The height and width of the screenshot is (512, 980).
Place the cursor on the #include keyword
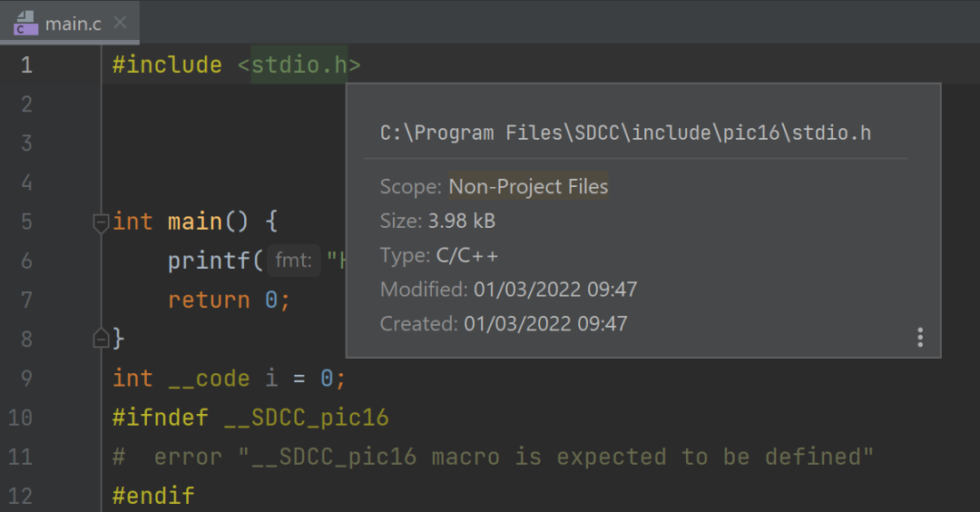167,65
